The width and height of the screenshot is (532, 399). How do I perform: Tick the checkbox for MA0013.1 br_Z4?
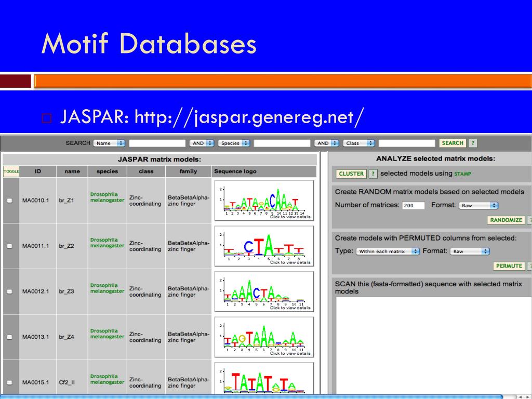click(x=10, y=337)
